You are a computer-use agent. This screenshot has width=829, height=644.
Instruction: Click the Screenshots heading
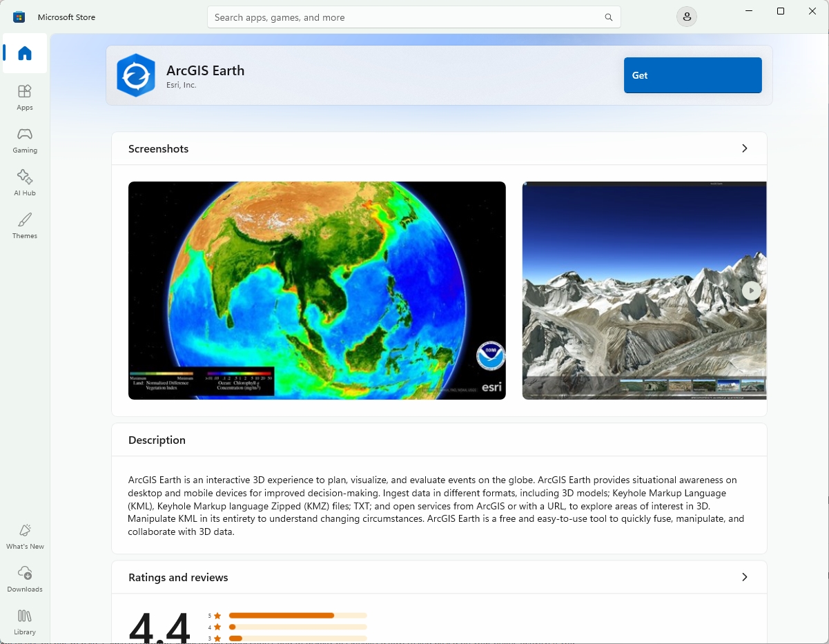pyautogui.click(x=158, y=148)
